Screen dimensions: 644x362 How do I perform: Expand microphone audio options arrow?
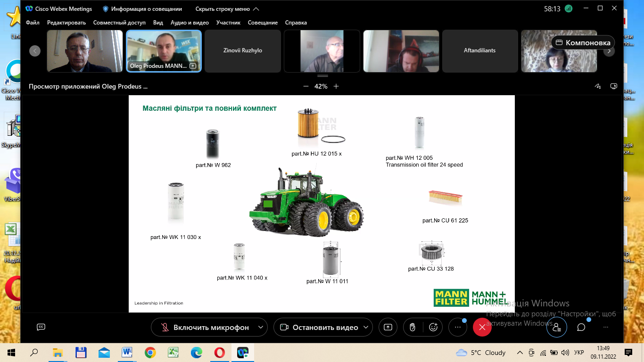click(261, 327)
